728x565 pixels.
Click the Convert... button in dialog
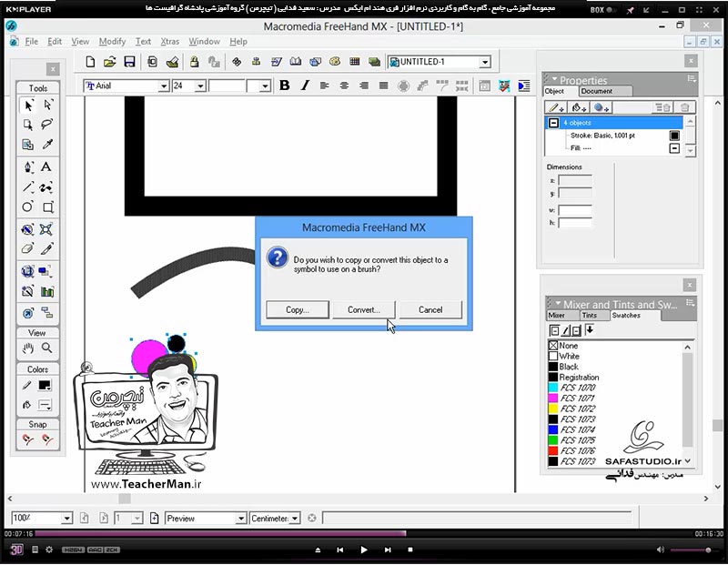[x=363, y=309]
